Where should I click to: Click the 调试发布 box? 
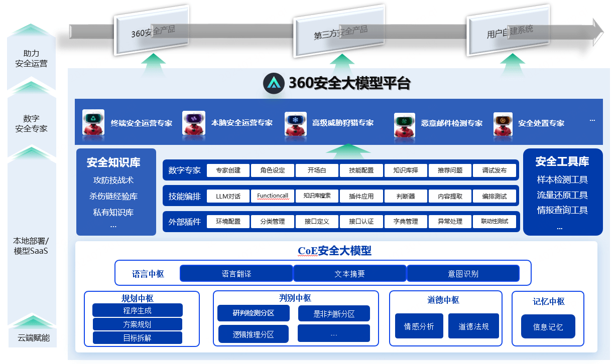[495, 170]
